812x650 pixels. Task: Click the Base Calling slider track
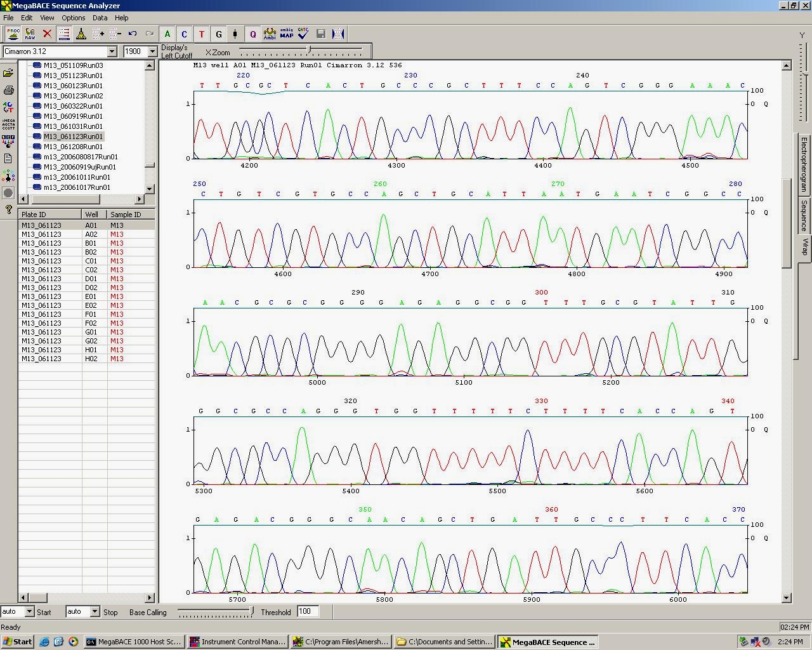pyautogui.click(x=215, y=612)
